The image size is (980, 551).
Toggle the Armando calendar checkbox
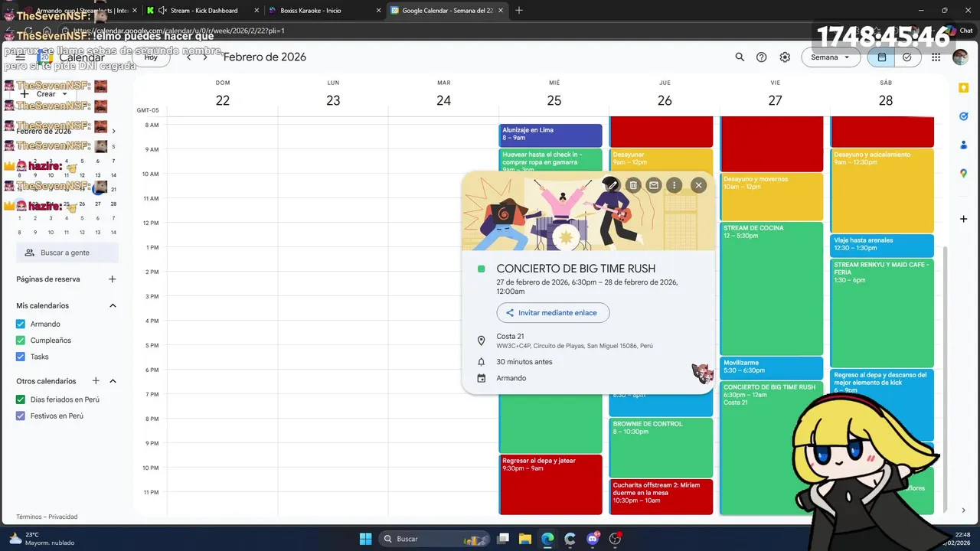21,324
